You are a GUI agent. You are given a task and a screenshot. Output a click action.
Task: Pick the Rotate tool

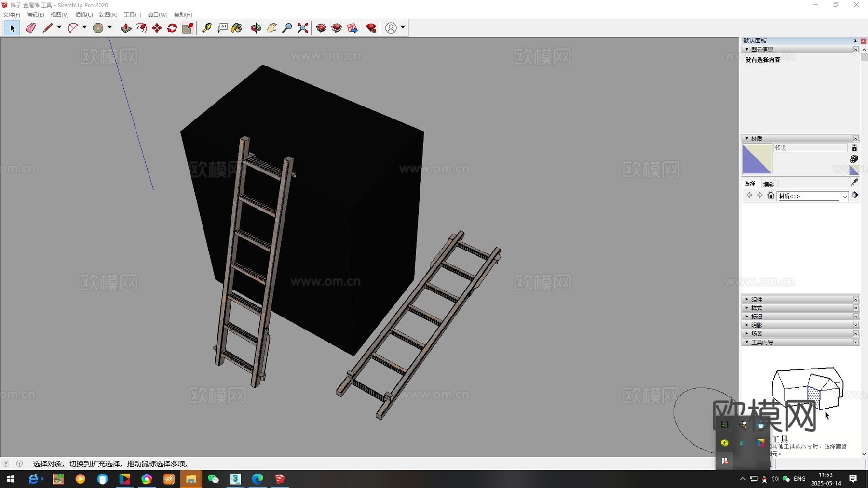[172, 28]
